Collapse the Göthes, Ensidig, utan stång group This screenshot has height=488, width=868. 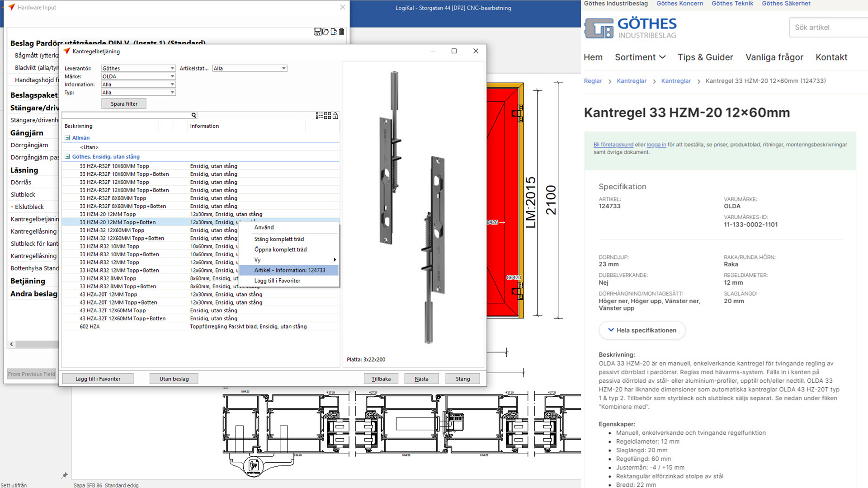[67, 157]
